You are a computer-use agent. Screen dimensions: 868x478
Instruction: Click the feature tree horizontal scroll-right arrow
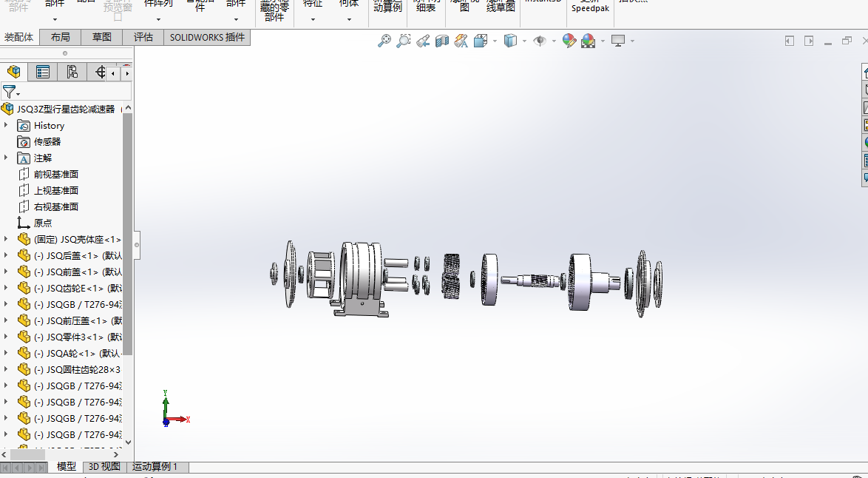coord(115,455)
